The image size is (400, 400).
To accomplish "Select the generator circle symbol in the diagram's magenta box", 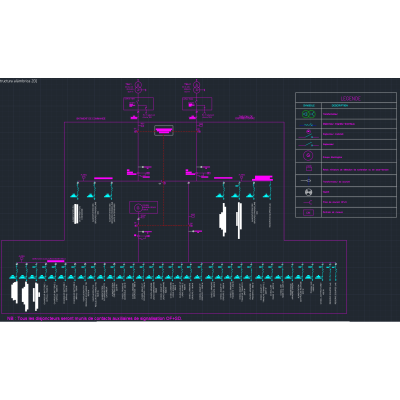I will [137, 208].
